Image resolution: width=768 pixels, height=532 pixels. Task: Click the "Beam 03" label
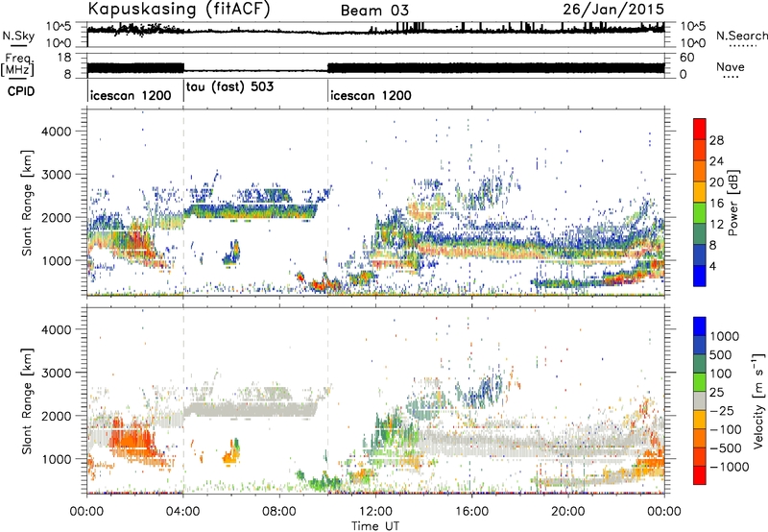coord(374,11)
